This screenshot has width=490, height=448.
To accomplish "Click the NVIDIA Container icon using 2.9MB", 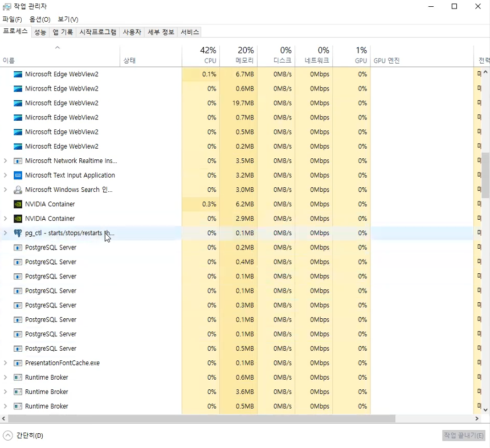I will pos(18,219).
